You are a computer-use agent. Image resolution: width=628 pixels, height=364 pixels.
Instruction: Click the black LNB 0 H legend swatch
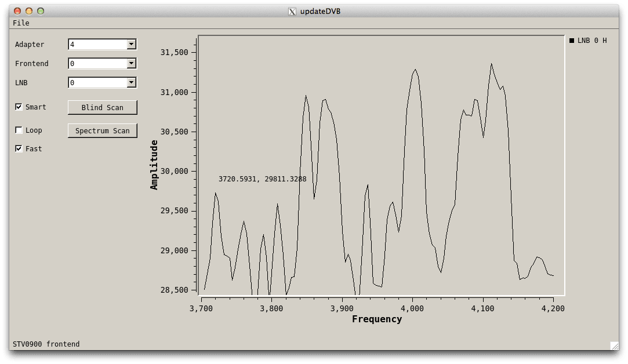pyautogui.click(x=572, y=41)
